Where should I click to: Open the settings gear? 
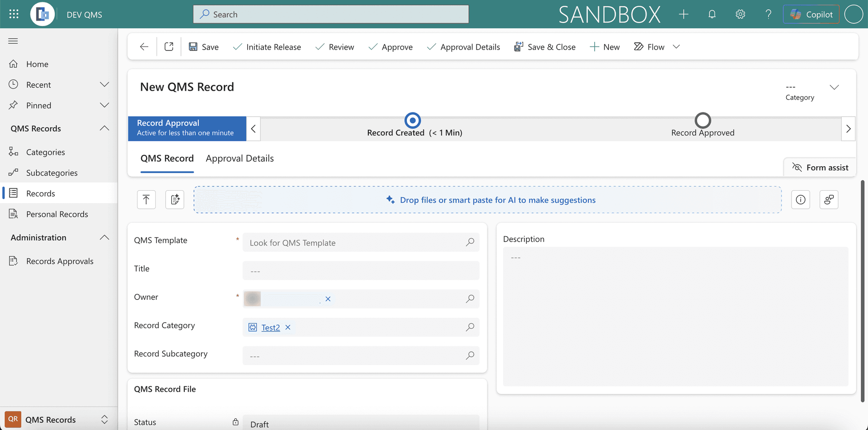click(x=740, y=14)
